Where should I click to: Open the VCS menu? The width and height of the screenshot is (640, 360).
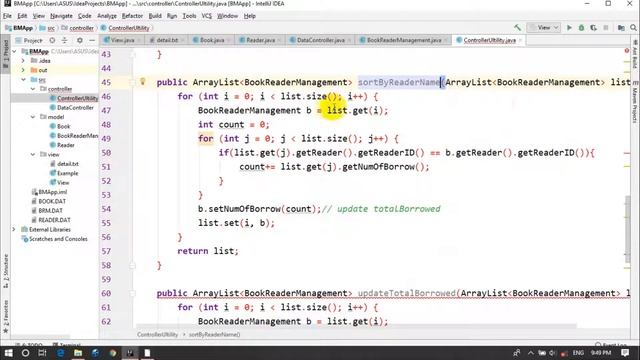(x=207, y=16)
